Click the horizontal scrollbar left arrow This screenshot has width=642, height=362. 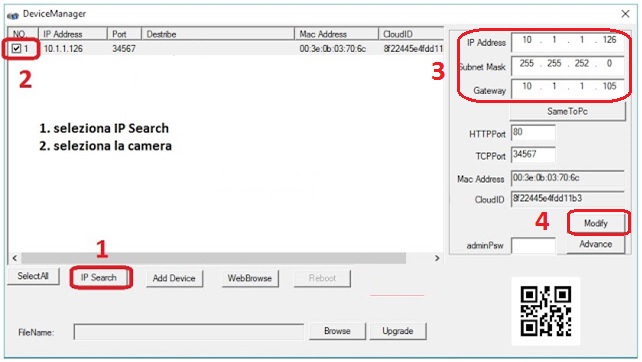tap(15, 258)
